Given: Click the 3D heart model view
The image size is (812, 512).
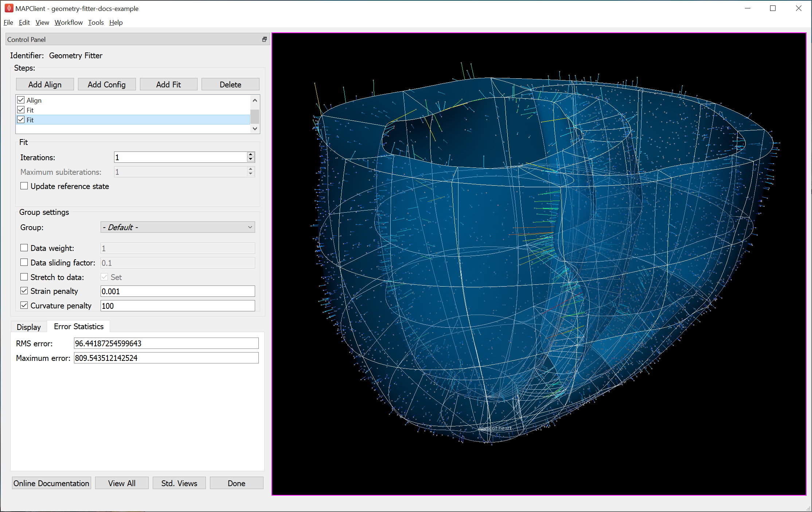Looking at the screenshot, I should tap(539, 264).
